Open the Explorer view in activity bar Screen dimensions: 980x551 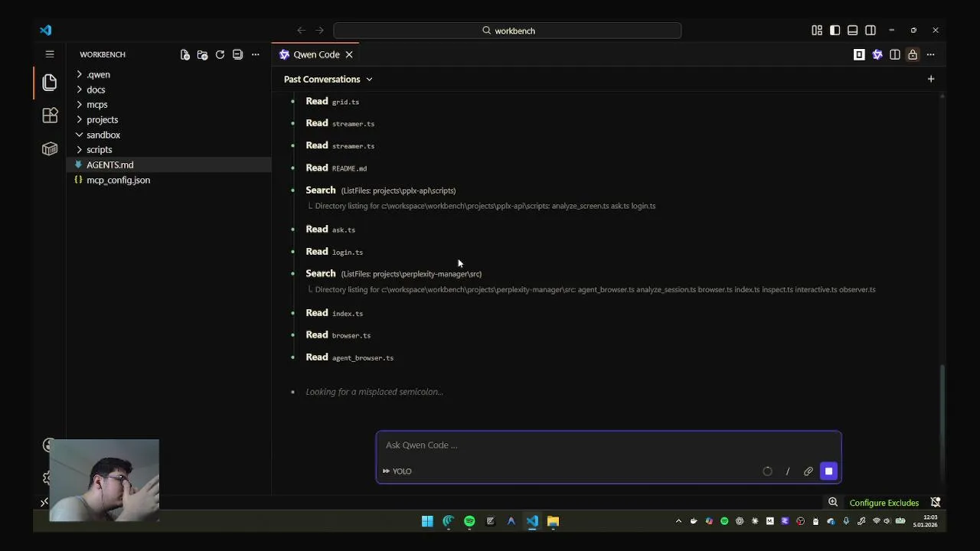[50, 82]
